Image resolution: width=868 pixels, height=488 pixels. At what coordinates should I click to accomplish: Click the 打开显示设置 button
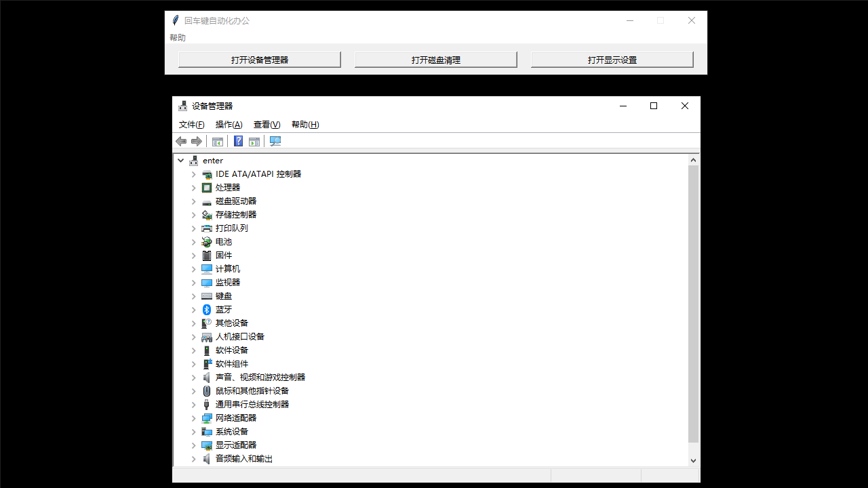611,59
